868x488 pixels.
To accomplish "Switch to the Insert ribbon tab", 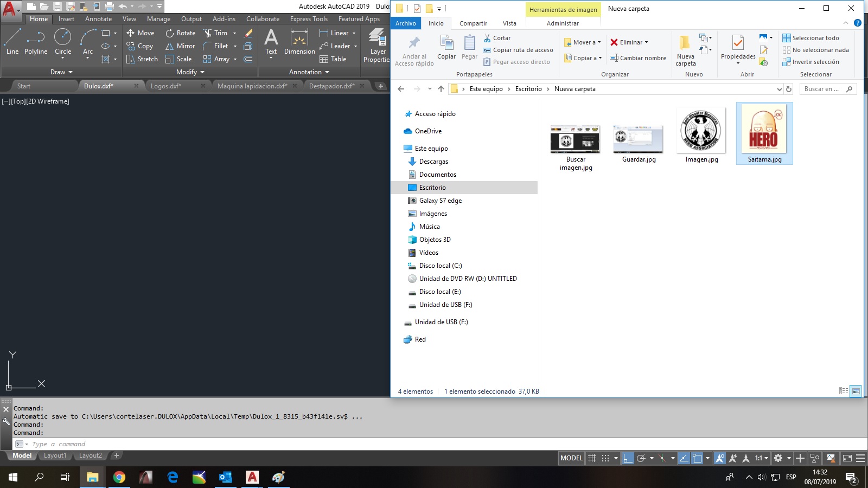I will point(66,19).
